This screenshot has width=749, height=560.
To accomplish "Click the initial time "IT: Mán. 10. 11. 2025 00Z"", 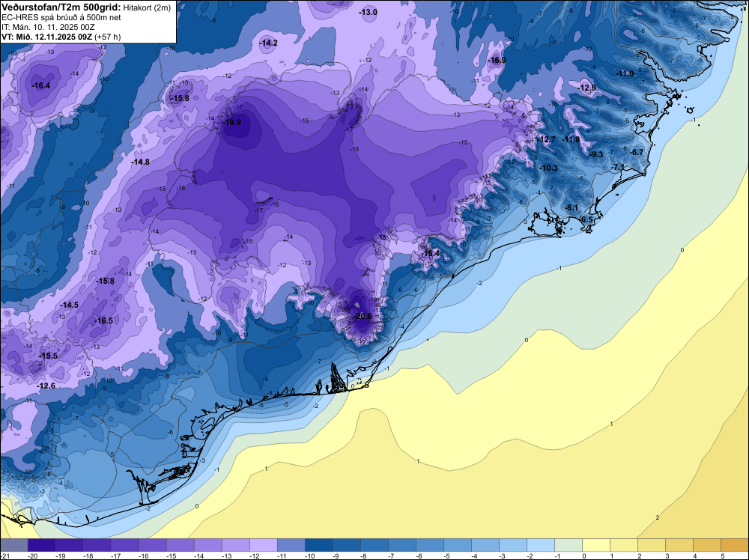I will [x=48, y=27].
